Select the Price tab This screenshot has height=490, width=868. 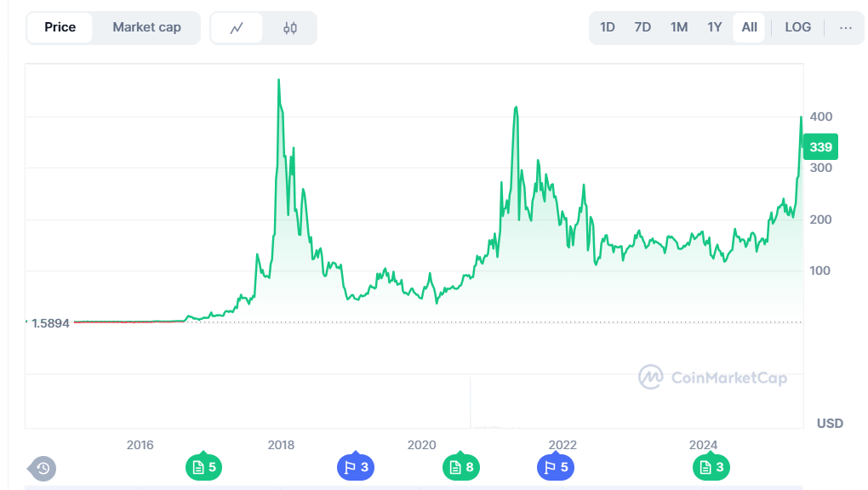coord(60,27)
